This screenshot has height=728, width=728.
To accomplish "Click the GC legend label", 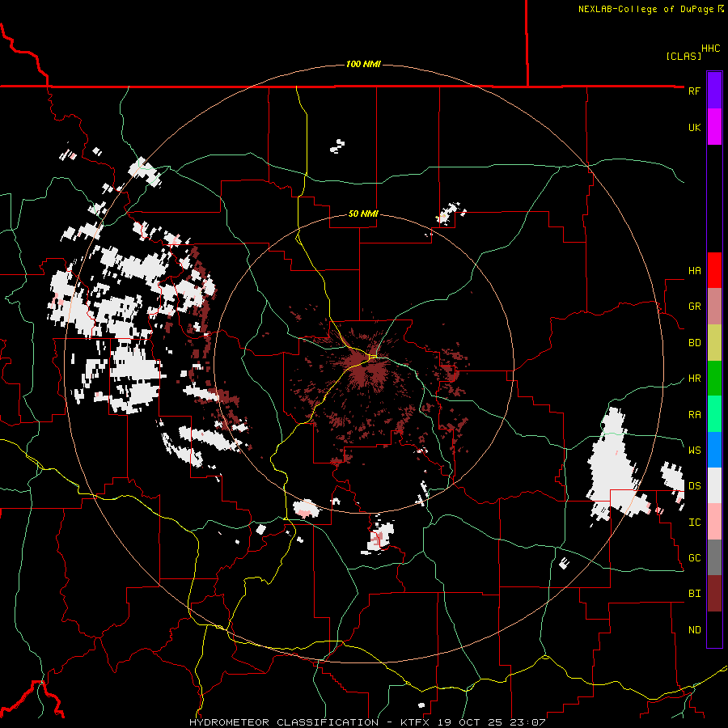I will (694, 558).
